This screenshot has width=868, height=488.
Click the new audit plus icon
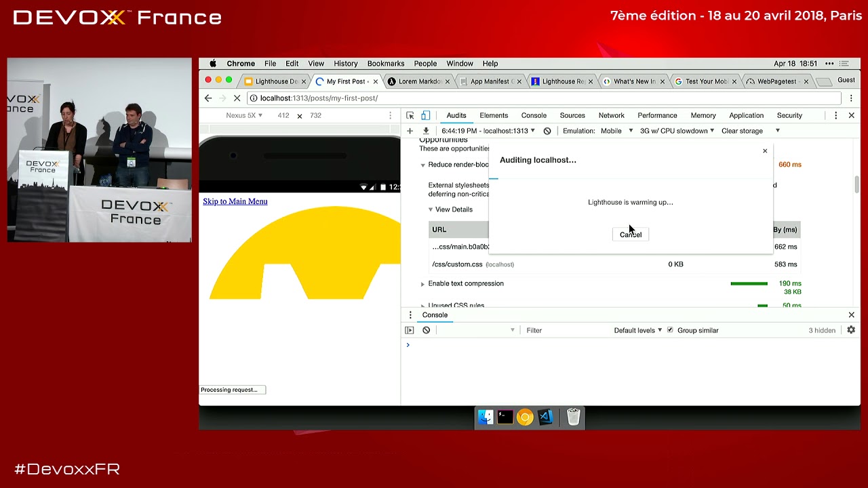pos(410,131)
